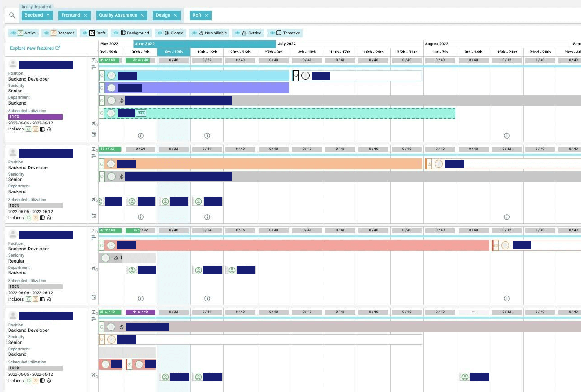Toggle the Tentative status visibility
This screenshot has width=581, height=392.
point(272,33)
